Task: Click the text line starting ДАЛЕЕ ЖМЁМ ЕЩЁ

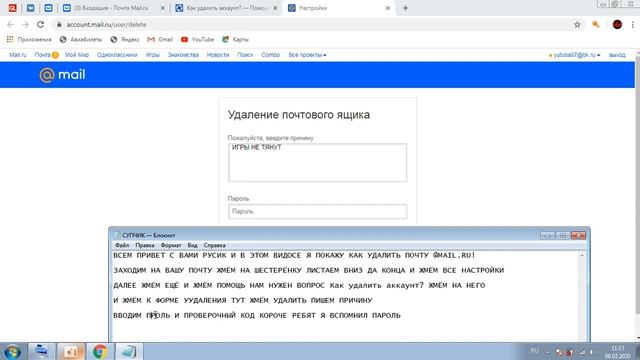Action: click(x=299, y=285)
